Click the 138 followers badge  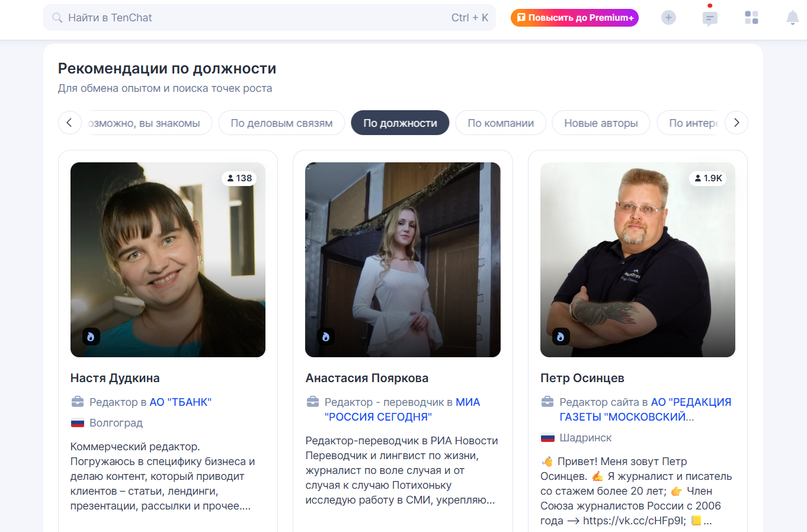tap(239, 178)
